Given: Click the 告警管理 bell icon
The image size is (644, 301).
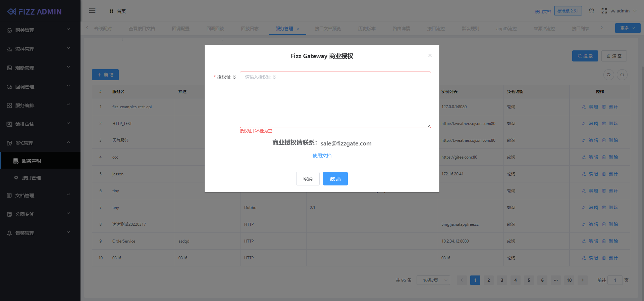Looking at the screenshot, I should point(9,233).
